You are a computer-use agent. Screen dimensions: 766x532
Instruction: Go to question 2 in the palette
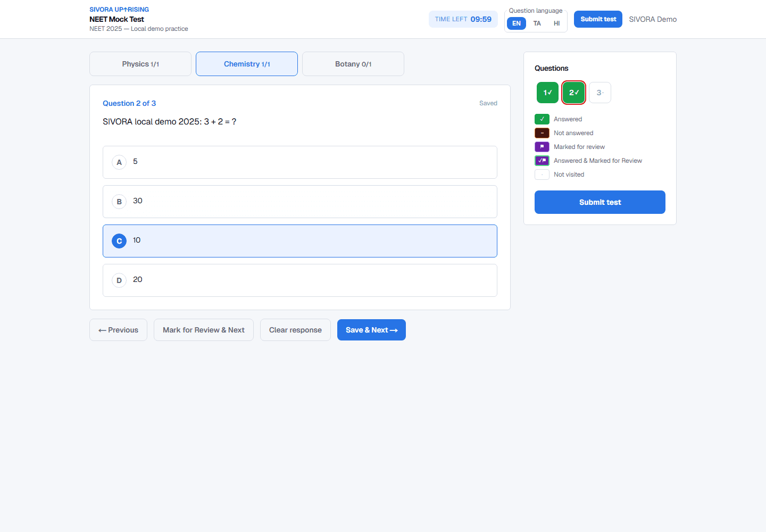click(x=574, y=93)
